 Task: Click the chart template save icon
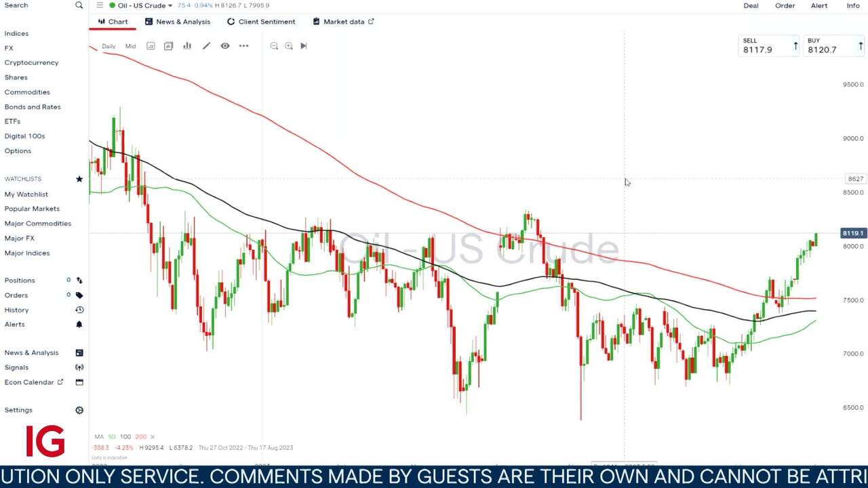coord(168,46)
